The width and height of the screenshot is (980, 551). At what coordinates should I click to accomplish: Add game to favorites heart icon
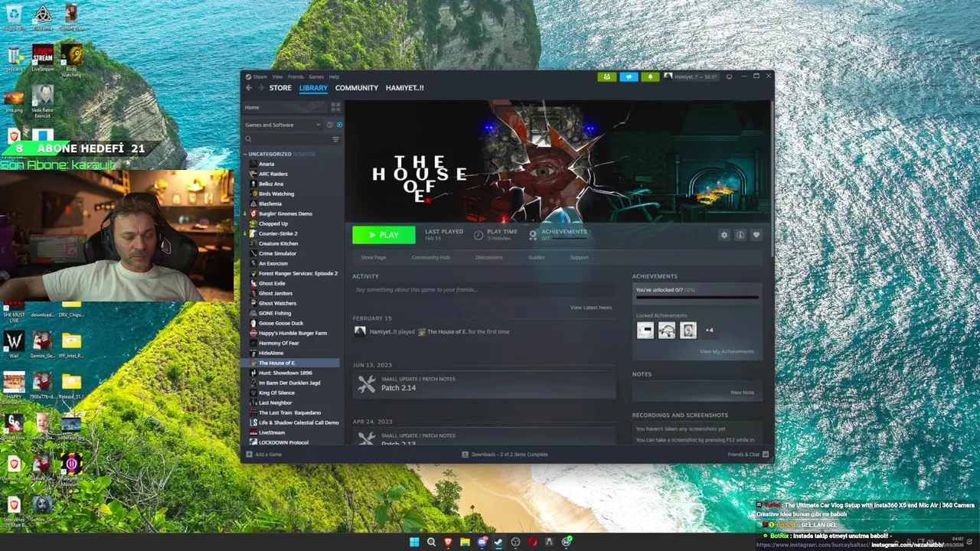[756, 235]
